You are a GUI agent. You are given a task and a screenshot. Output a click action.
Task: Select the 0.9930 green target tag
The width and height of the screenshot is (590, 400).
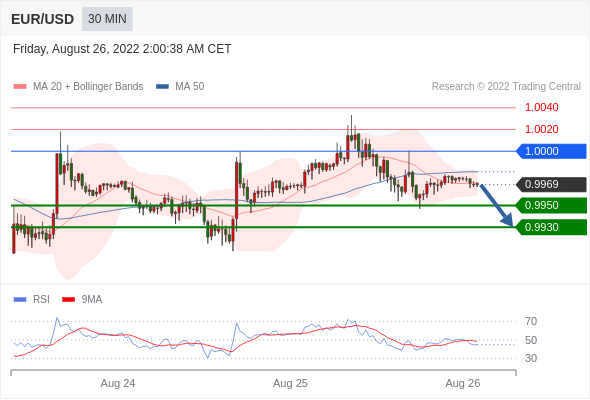tap(551, 227)
